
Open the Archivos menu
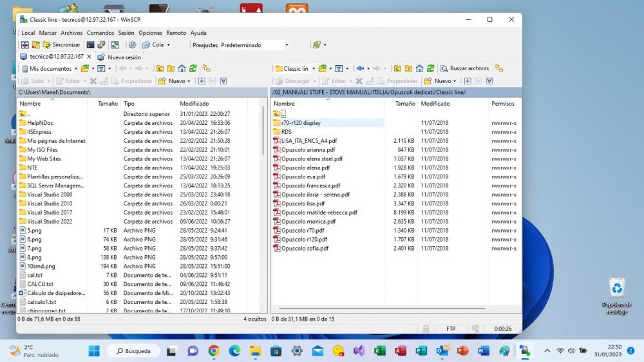71,33
